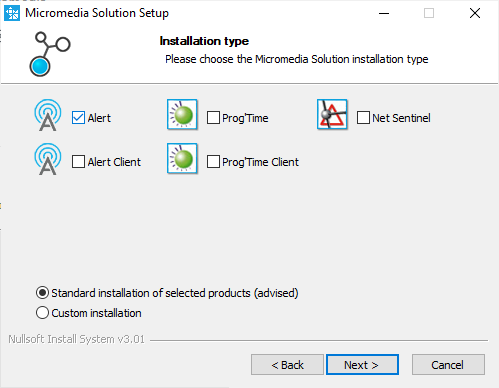Return using the Back button
499x388 pixels.
[x=287, y=365]
